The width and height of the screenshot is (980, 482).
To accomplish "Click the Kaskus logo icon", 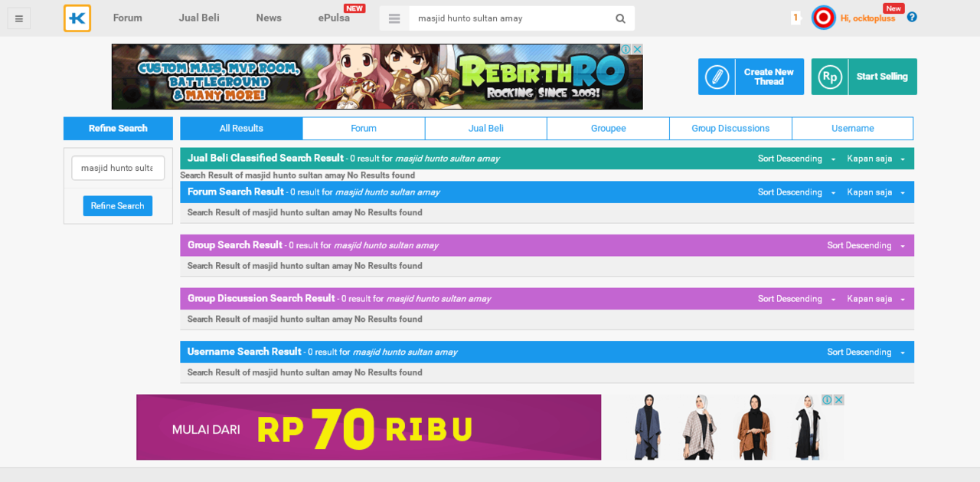I will (77, 18).
